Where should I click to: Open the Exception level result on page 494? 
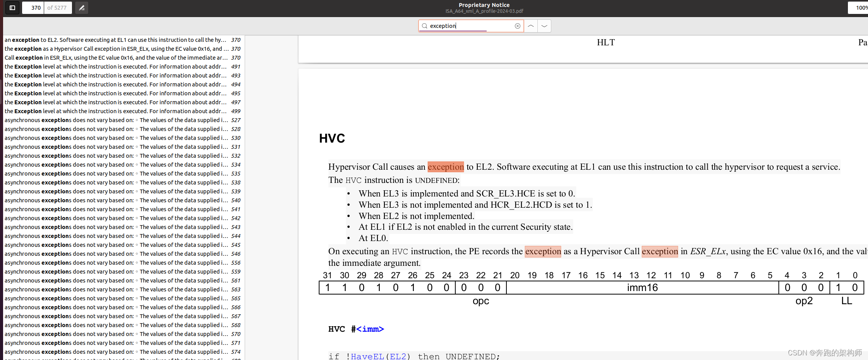coord(123,84)
